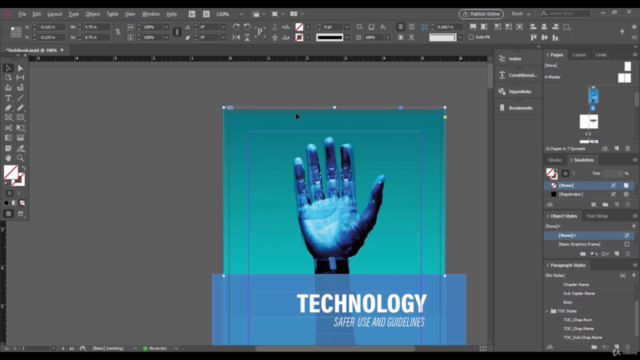Screen dimensions: 640x360
Task: Click the Fill color box in toolbox
Action: 11,172
